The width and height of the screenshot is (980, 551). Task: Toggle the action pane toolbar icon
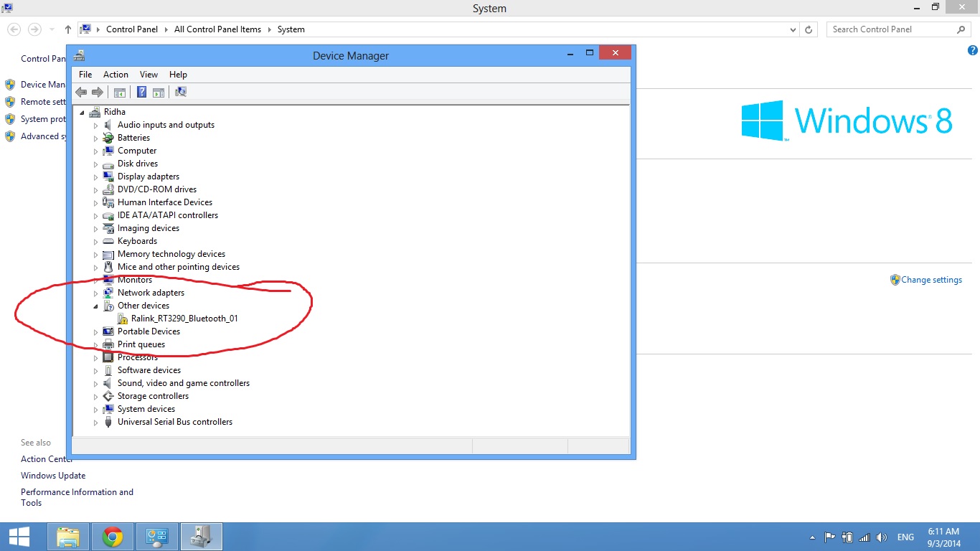[159, 92]
